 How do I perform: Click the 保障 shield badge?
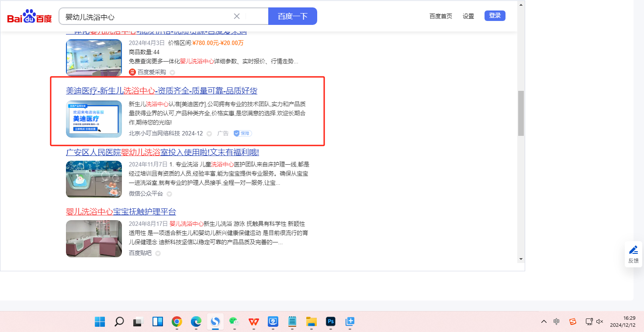click(242, 133)
